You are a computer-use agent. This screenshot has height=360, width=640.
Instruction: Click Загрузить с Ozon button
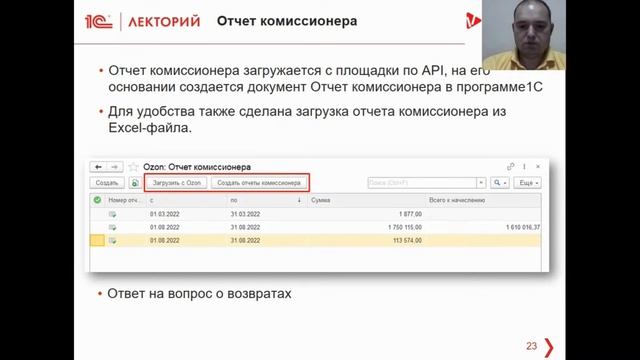(177, 183)
